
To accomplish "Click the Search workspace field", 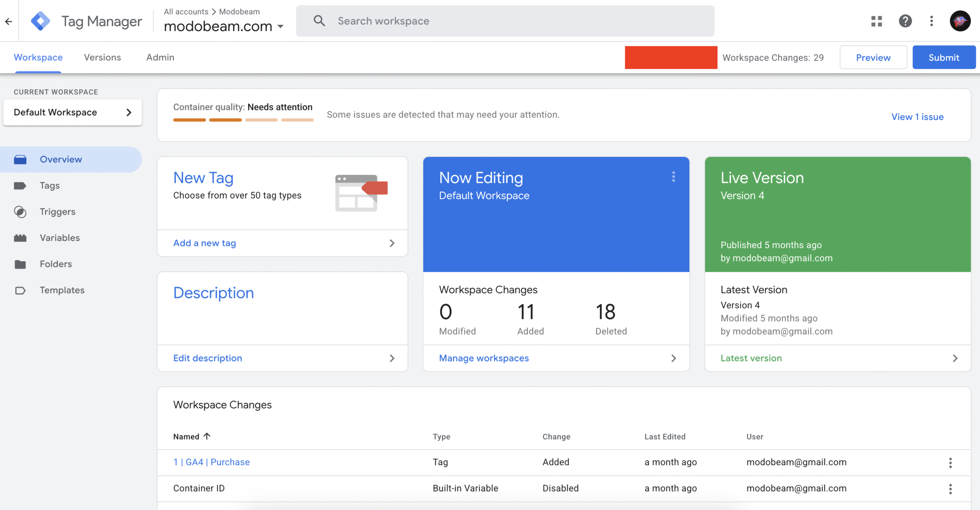I will pos(459,21).
